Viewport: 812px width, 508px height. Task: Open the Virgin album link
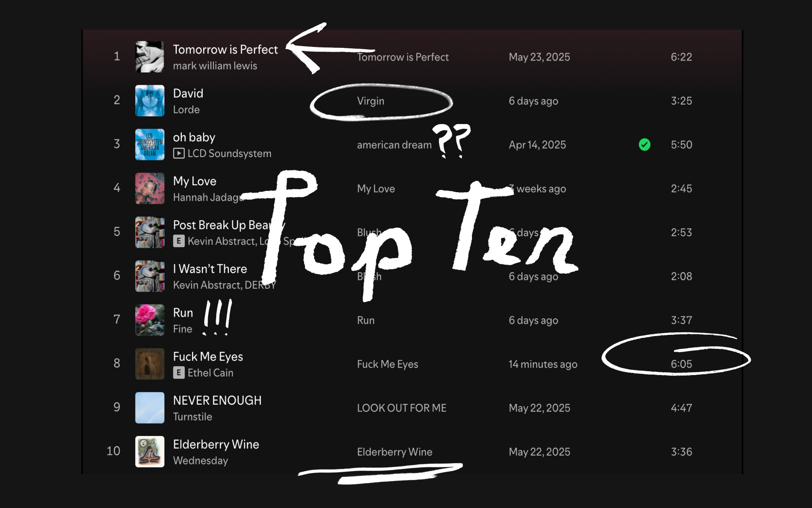370,101
